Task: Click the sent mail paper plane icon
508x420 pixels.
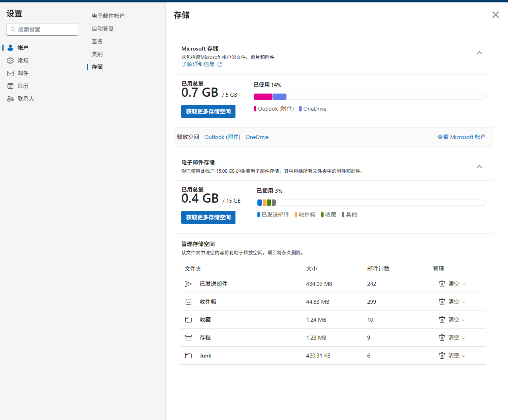Action: pyautogui.click(x=188, y=284)
